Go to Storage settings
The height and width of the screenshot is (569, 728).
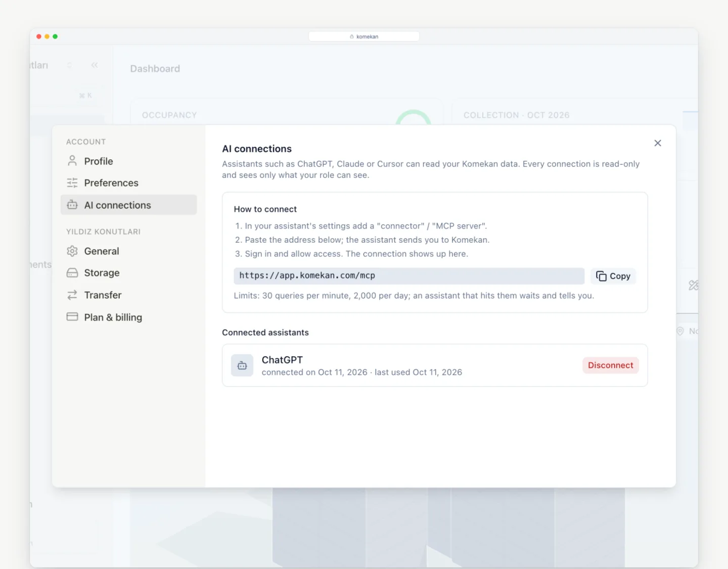tap(128, 273)
